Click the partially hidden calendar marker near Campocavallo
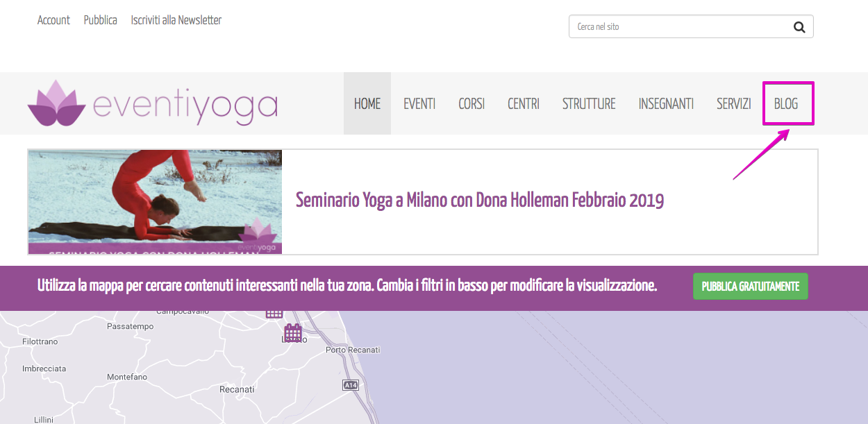The height and width of the screenshot is (424, 868). pos(275,314)
